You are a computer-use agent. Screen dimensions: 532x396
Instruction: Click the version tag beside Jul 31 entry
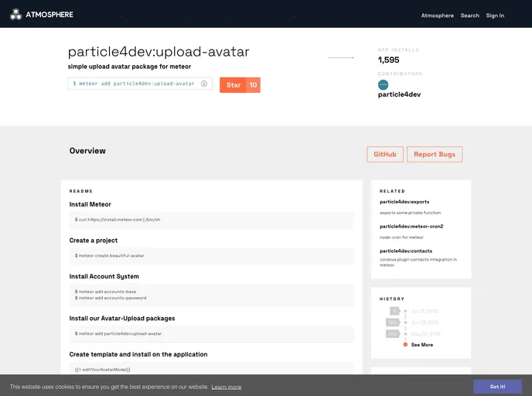click(x=394, y=311)
